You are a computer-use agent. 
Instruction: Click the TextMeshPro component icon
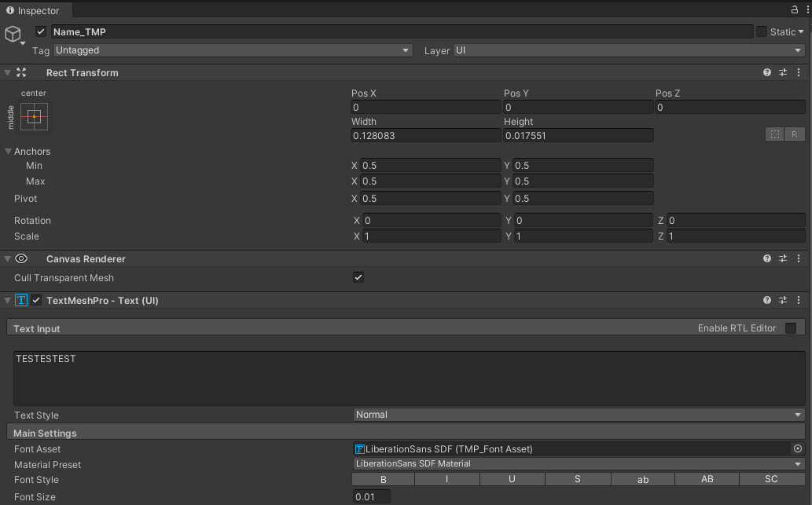tap(20, 300)
